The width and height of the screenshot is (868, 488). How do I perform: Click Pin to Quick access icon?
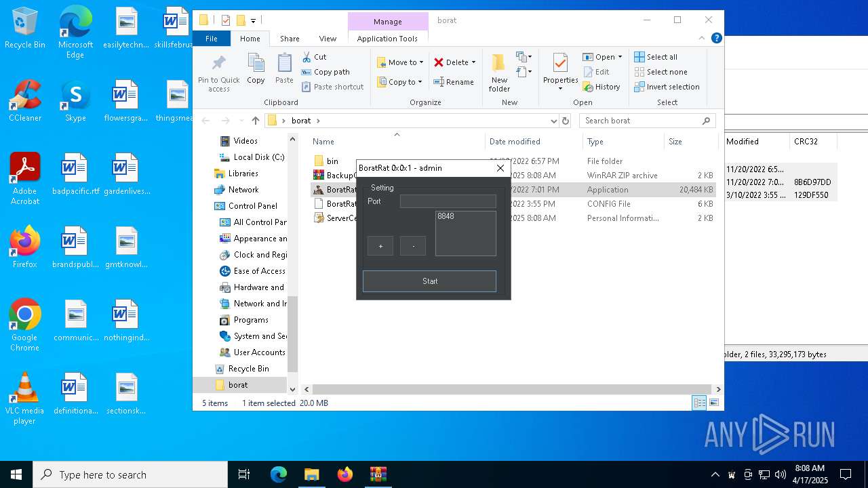point(218,73)
